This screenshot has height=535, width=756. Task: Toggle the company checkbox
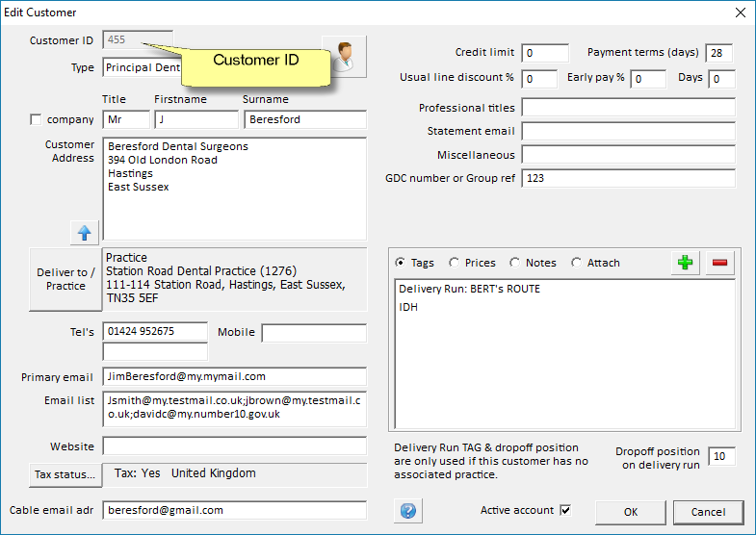click(x=37, y=120)
